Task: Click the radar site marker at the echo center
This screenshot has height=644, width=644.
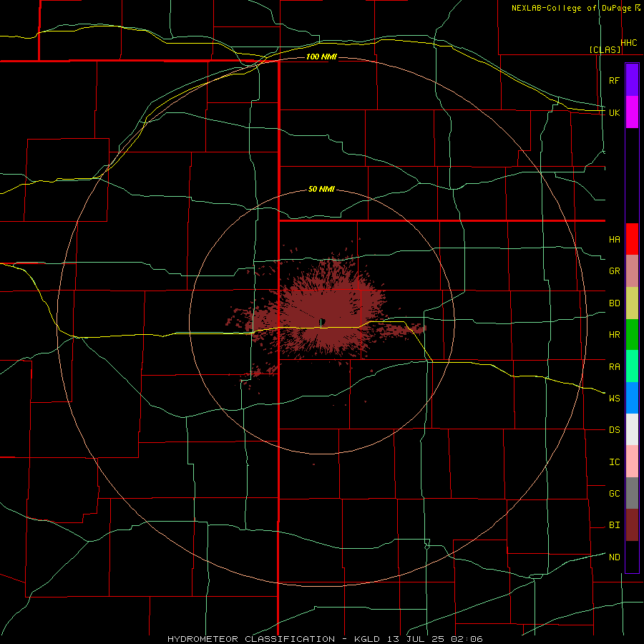Action: click(323, 321)
